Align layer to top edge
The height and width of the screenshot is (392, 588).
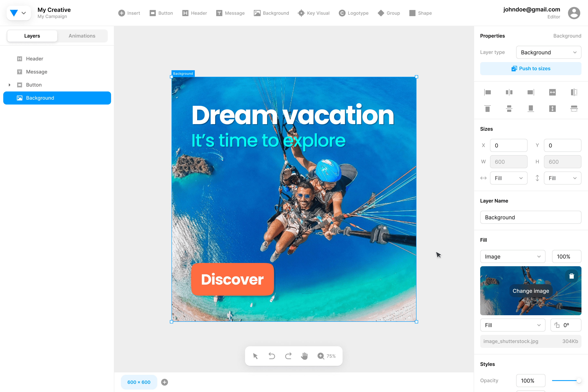point(488,108)
